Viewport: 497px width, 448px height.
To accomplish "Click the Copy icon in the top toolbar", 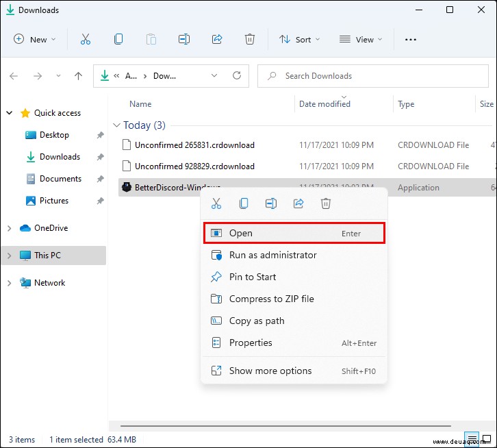I will 118,39.
